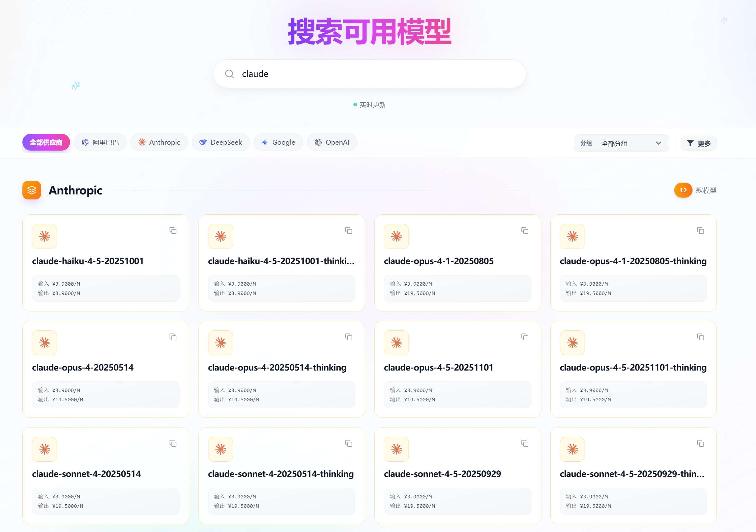Click orange Anthropic section layers icon

(32, 190)
